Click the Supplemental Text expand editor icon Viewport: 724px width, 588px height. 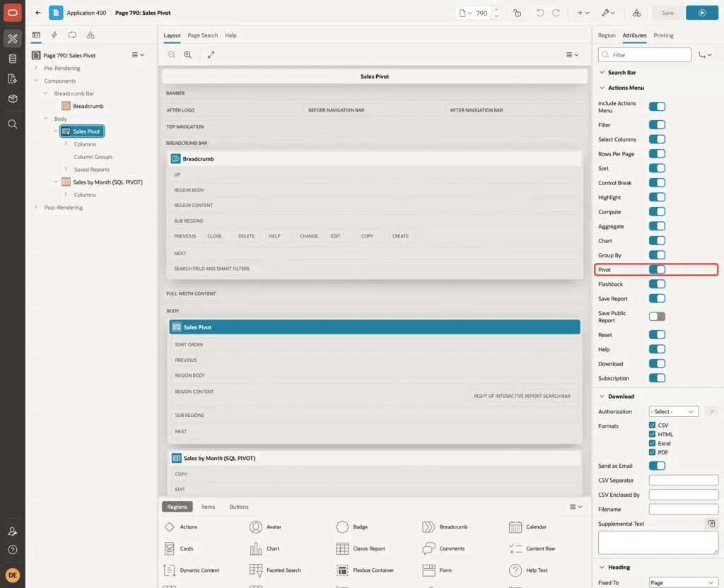click(711, 524)
